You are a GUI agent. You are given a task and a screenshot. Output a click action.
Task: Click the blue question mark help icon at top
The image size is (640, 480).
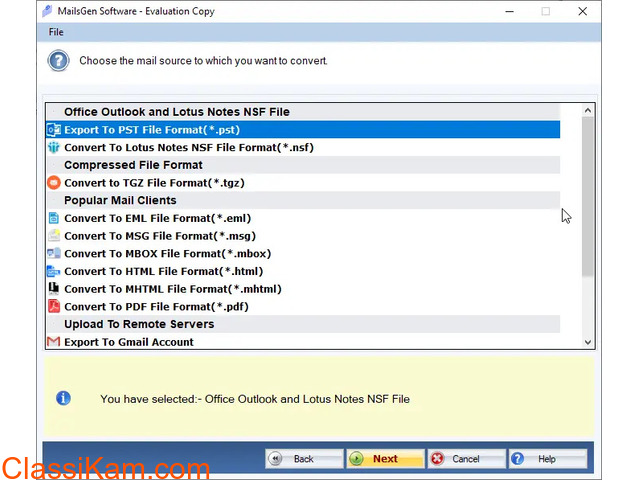pyautogui.click(x=58, y=61)
